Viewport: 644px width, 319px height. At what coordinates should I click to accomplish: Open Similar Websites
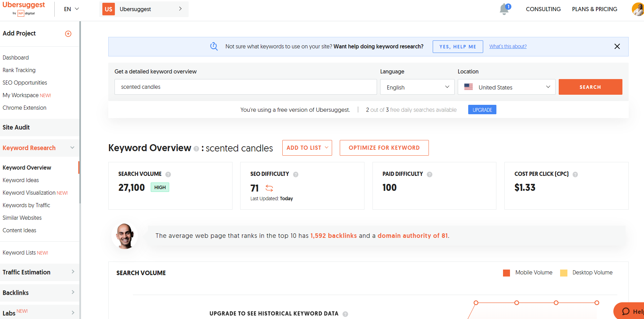(x=22, y=218)
